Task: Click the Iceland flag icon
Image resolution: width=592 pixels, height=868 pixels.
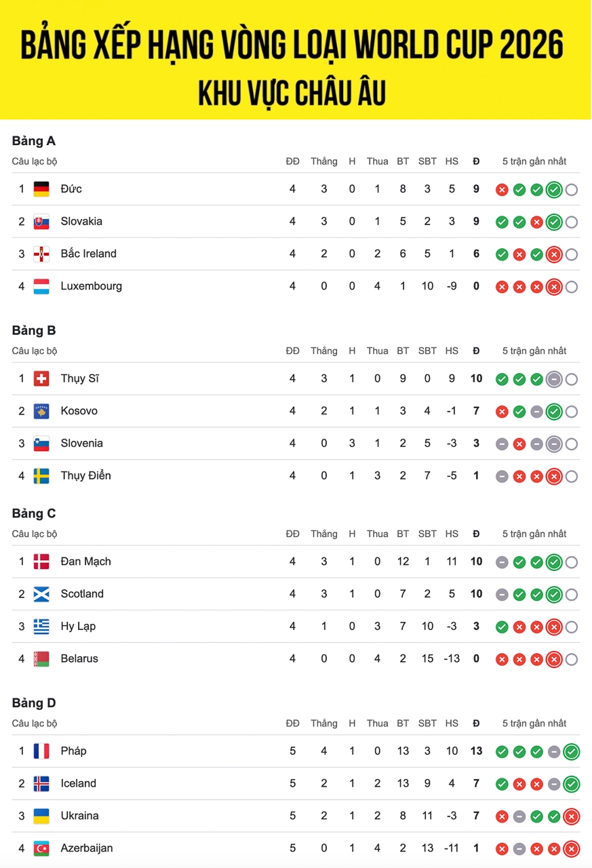Action: pos(41,784)
